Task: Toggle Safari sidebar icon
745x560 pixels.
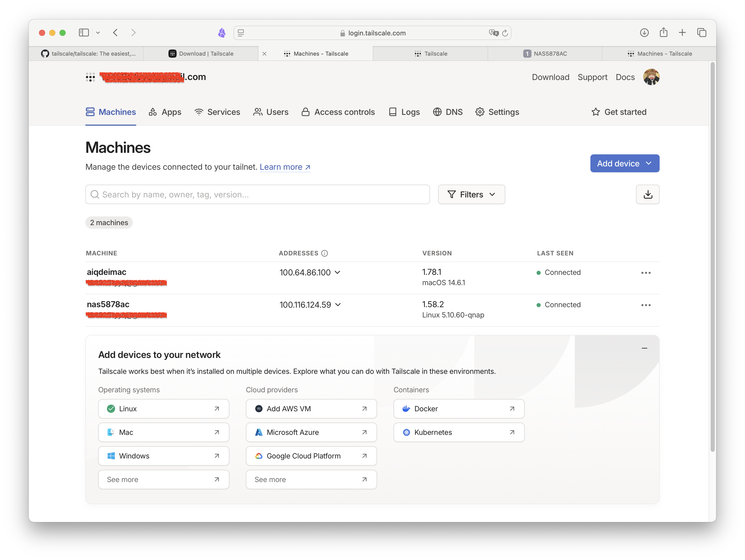Action: pos(84,33)
